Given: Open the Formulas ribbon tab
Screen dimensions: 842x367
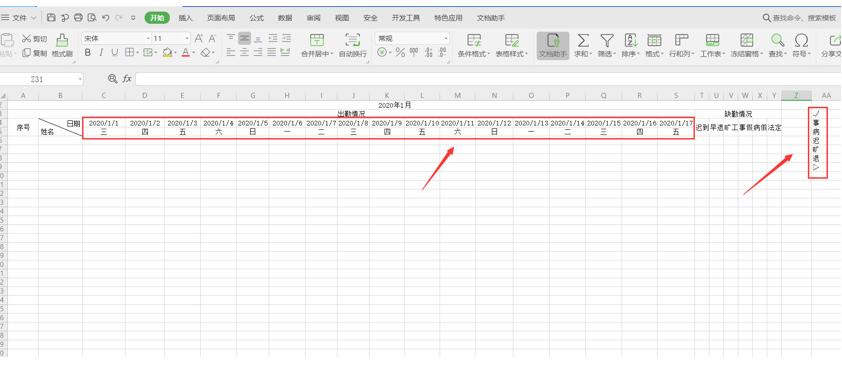Looking at the screenshot, I should pos(257,18).
